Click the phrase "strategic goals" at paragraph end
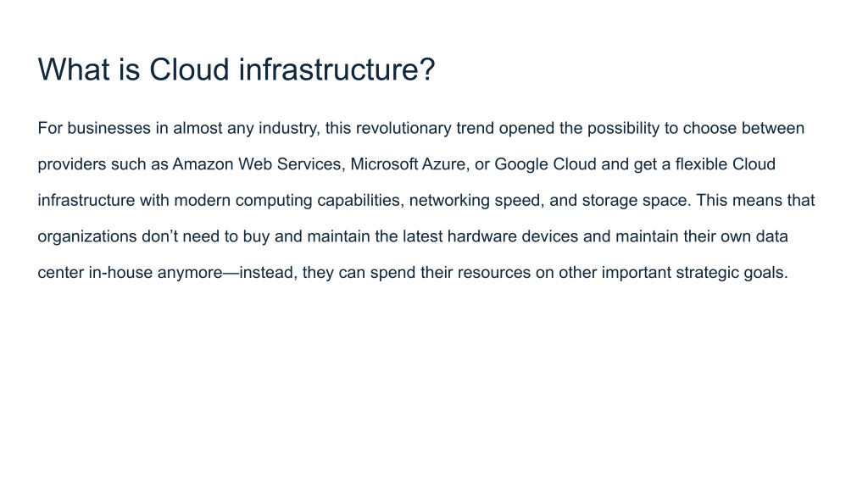The image size is (868, 488). point(730,273)
